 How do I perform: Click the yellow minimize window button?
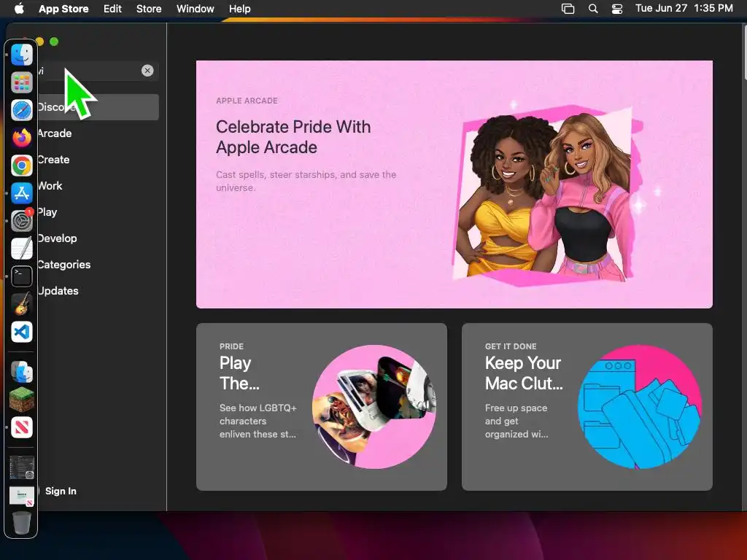click(41, 42)
